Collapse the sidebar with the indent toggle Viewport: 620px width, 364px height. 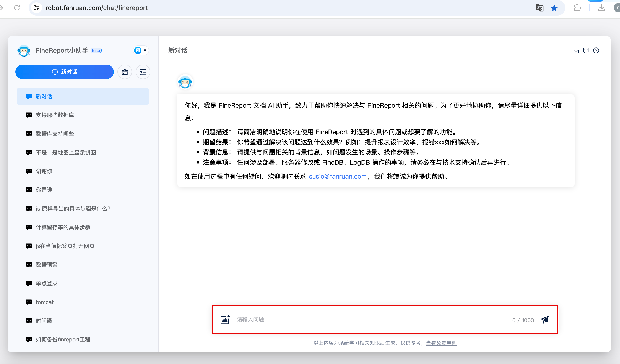coord(143,72)
